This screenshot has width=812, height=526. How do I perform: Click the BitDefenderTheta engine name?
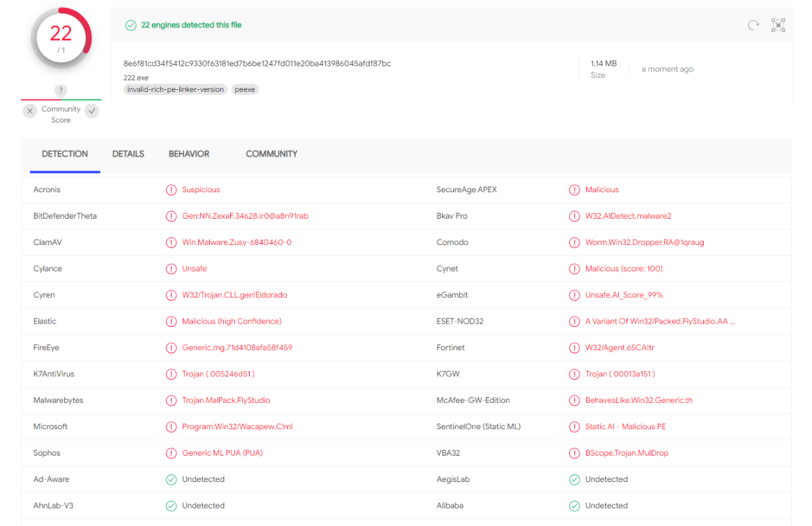tap(65, 217)
